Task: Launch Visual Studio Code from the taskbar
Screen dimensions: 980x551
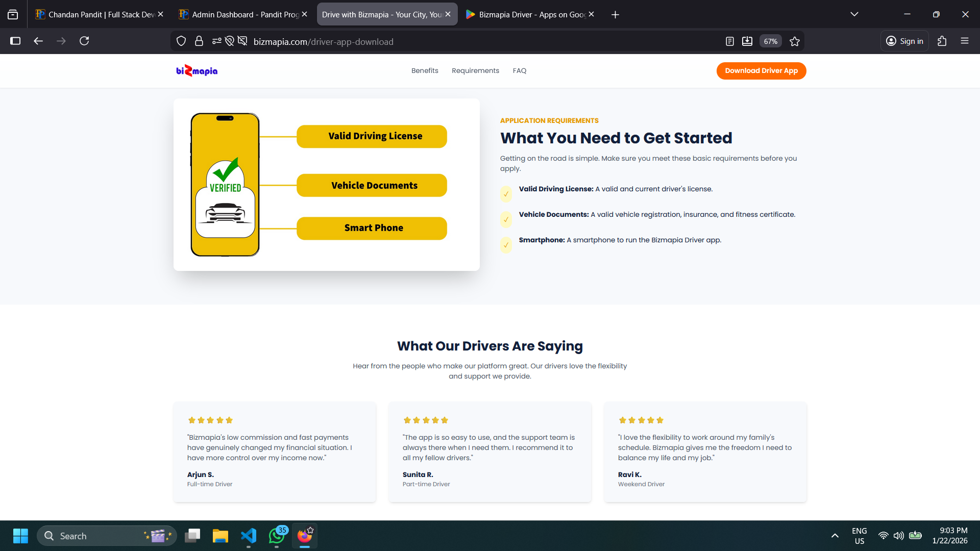Action: coord(248,536)
